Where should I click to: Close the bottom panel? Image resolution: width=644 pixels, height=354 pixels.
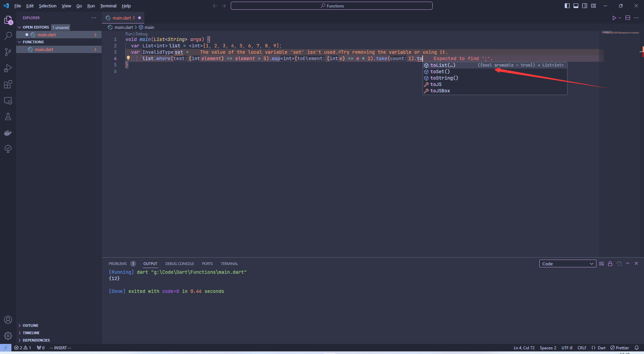pyautogui.click(x=636, y=264)
